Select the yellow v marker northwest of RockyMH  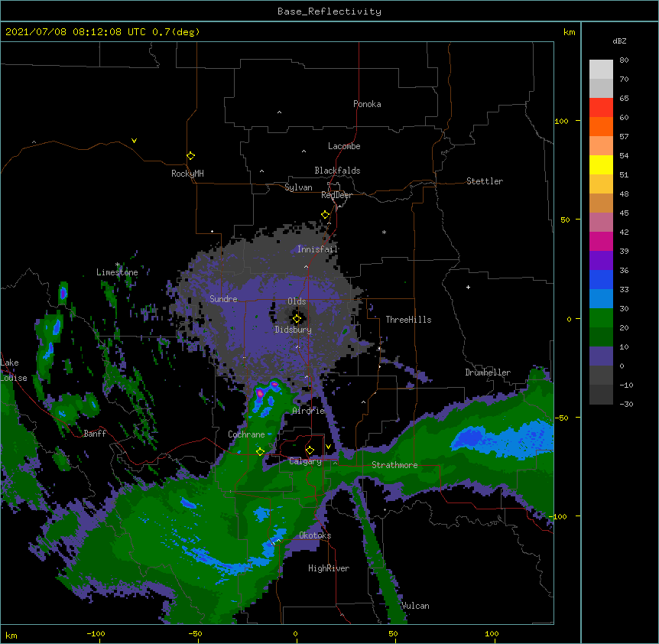click(x=134, y=141)
